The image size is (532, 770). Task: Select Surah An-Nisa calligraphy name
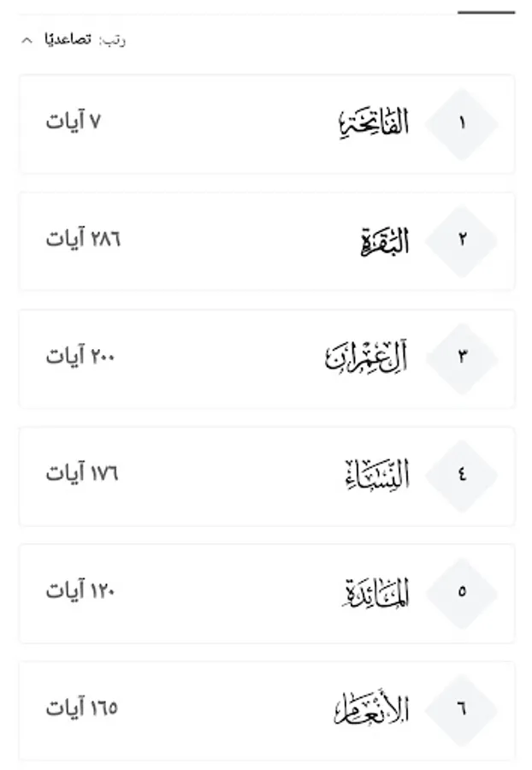(x=375, y=476)
